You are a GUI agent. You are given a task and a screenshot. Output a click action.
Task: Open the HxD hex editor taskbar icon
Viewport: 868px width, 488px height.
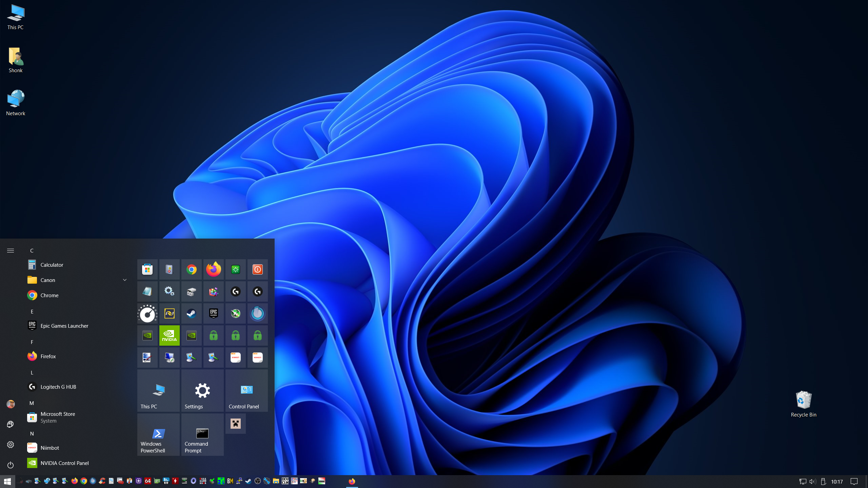pos(303,481)
